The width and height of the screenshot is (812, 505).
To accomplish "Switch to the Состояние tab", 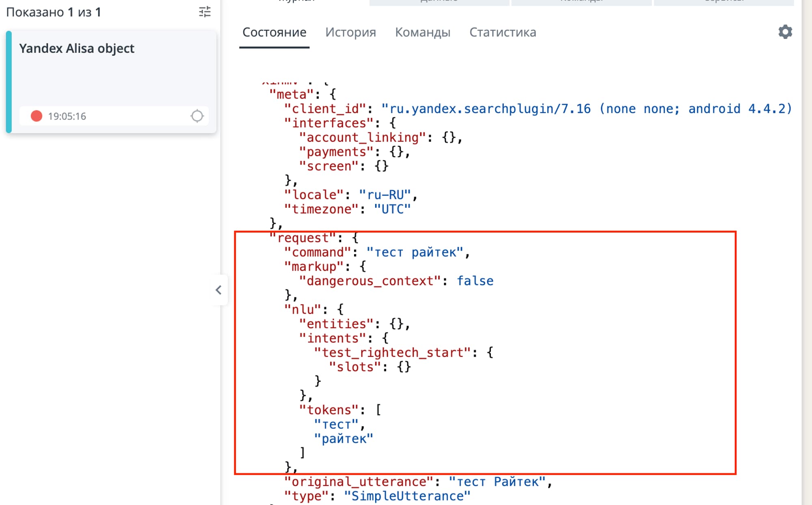I will [x=274, y=32].
